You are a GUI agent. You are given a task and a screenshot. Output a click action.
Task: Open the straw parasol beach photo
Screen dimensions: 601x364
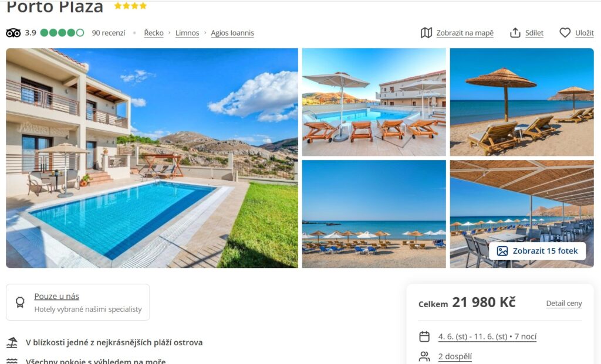point(522,102)
